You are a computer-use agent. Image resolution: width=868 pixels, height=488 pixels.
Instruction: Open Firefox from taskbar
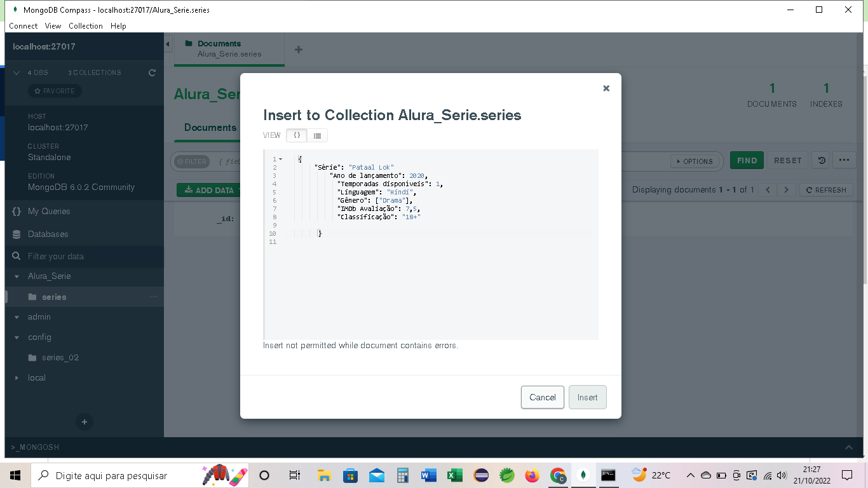click(x=532, y=475)
